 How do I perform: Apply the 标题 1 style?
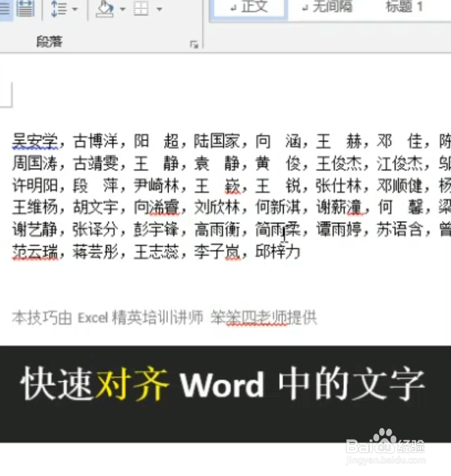click(404, 7)
